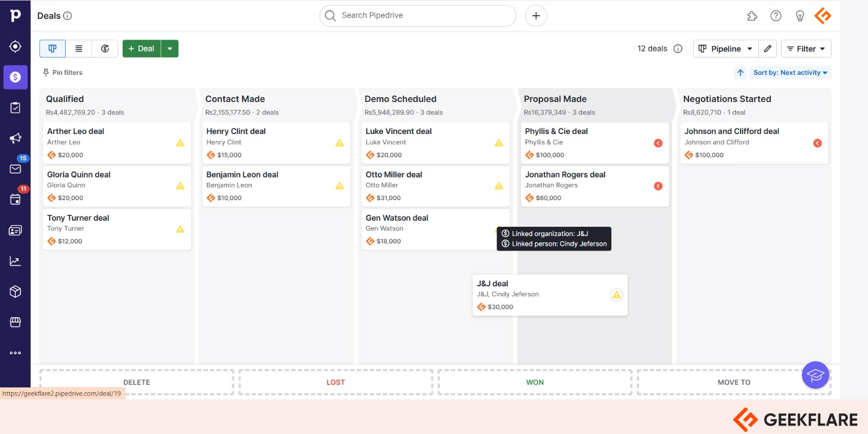The width and height of the screenshot is (868, 434).
Task: Open the lightbulb sales assistant icon
Action: pyautogui.click(x=800, y=16)
